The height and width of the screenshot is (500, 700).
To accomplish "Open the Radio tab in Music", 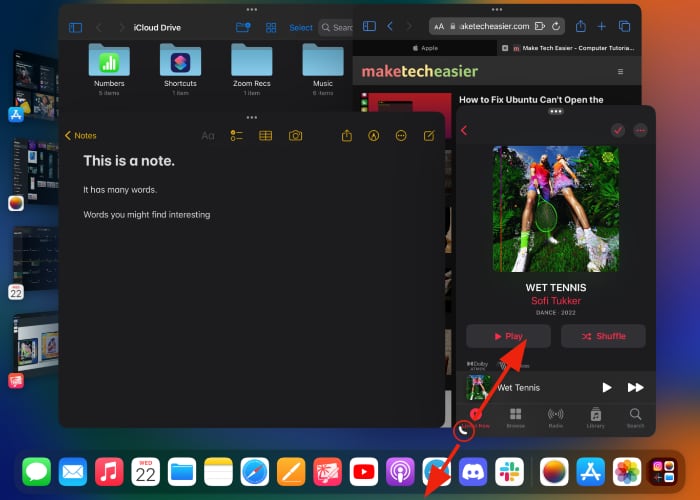I will 555,418.
